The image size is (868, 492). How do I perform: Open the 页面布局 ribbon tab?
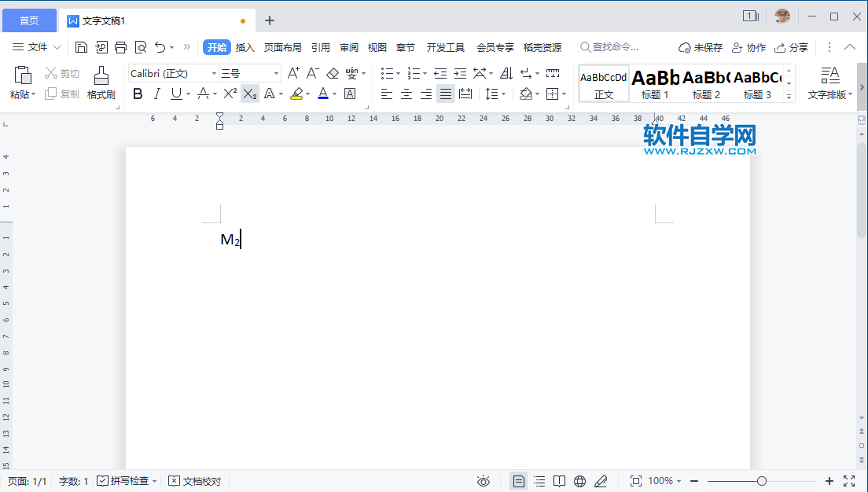click(x=282, y=47)
